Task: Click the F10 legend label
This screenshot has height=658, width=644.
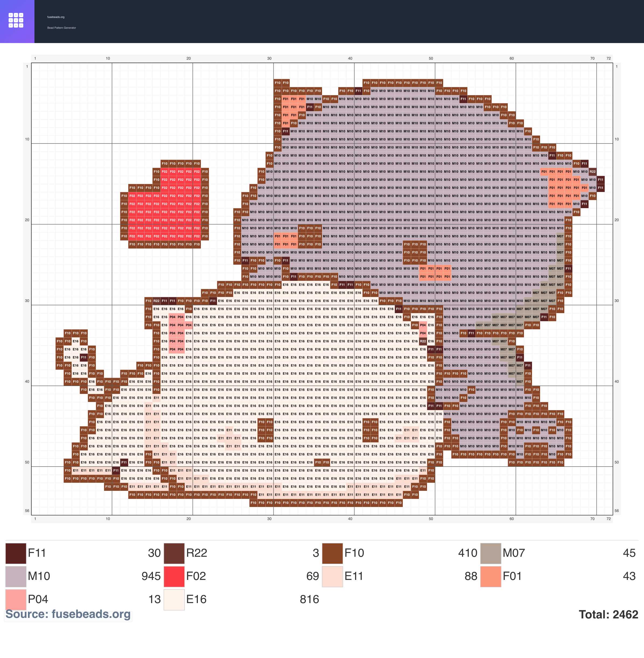Action: click(354, 553)
